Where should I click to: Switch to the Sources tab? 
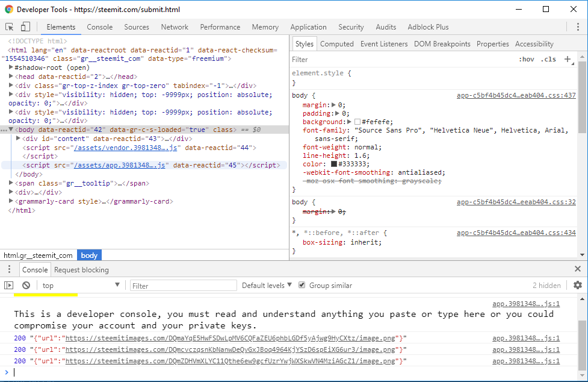click(x=137, y=27)
